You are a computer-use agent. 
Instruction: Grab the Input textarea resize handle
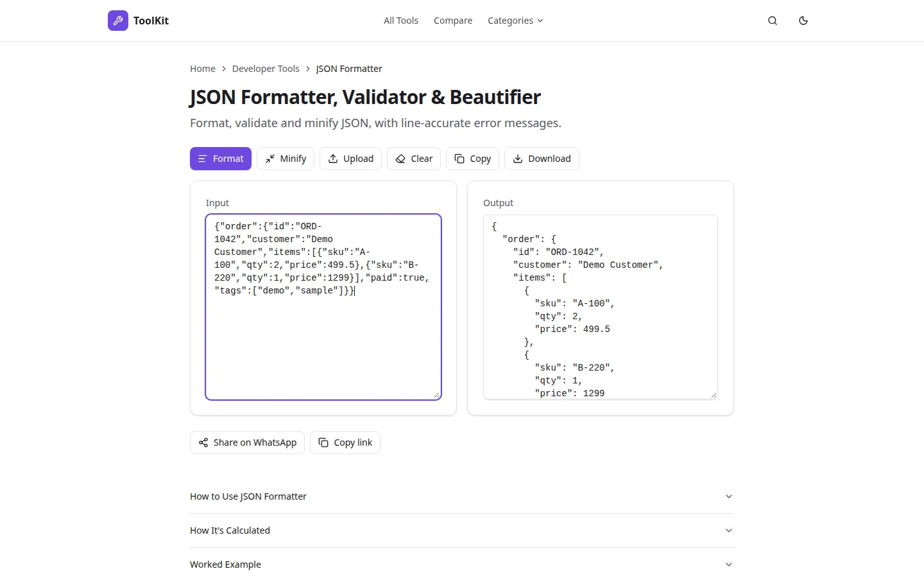[x=437, y=396]
